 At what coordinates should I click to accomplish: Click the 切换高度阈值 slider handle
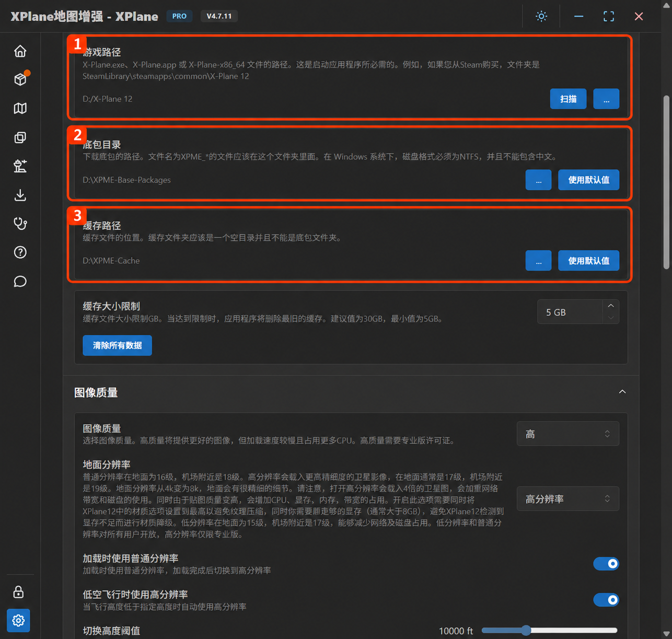pos(526,631)
